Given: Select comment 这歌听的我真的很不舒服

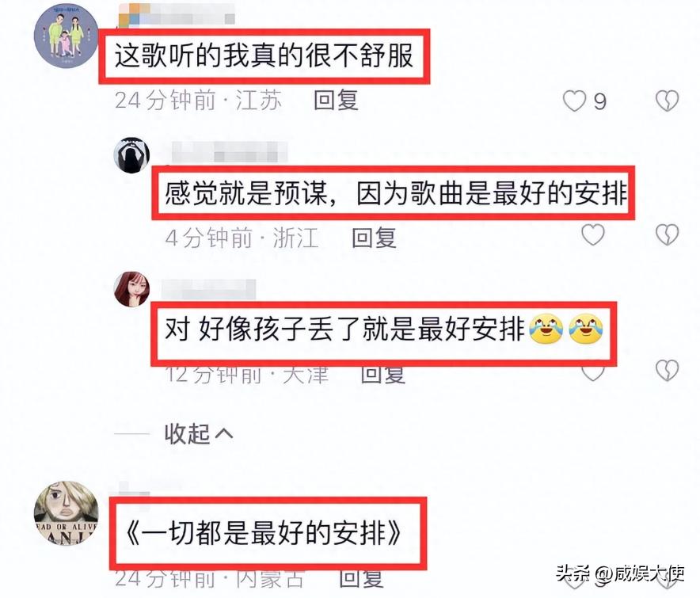Looking at the screenshot, I should coord(264,55).
